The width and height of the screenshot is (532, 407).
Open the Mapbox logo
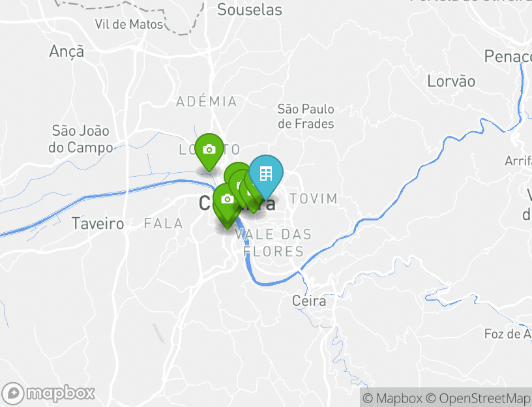tap(48, 393)
